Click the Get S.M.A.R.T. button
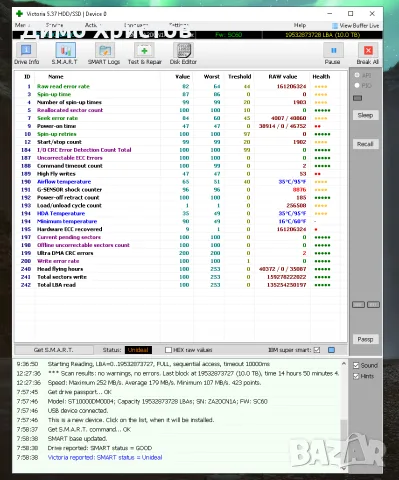Viewport: 399px width, 480px height. [54, 350]
